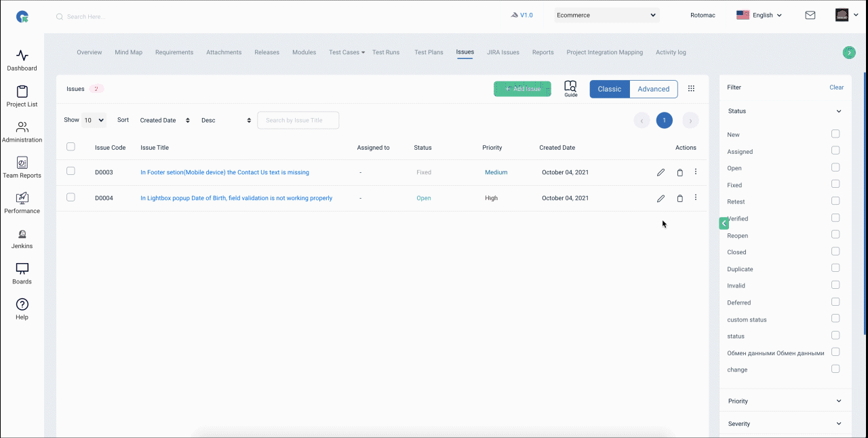The width and height of the screenshot is (868, 438).
Task: Open issue about Lightbox Date of Birth
Action: 237,198
